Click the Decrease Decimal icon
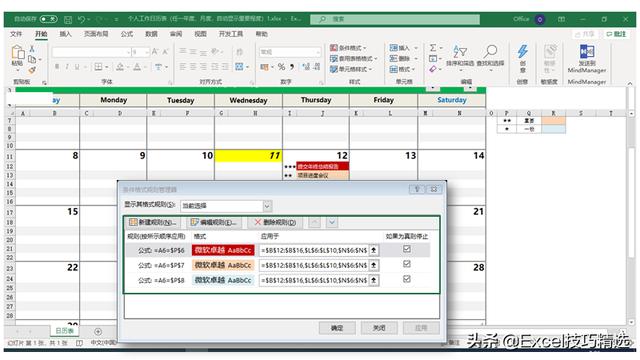Image resolution: width=640 pixels, height=360 pixels. click(317, 67)
